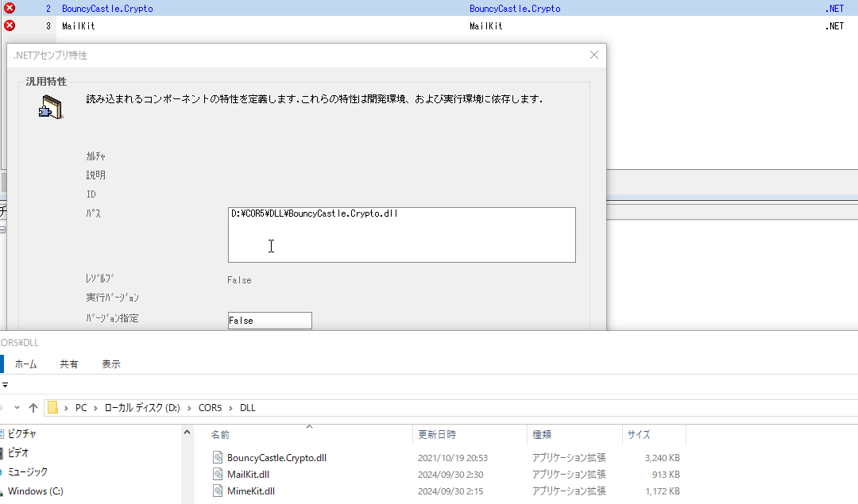
Task: Select Windows (C:) in navigation pane
Action: click(x=35, y=491)
